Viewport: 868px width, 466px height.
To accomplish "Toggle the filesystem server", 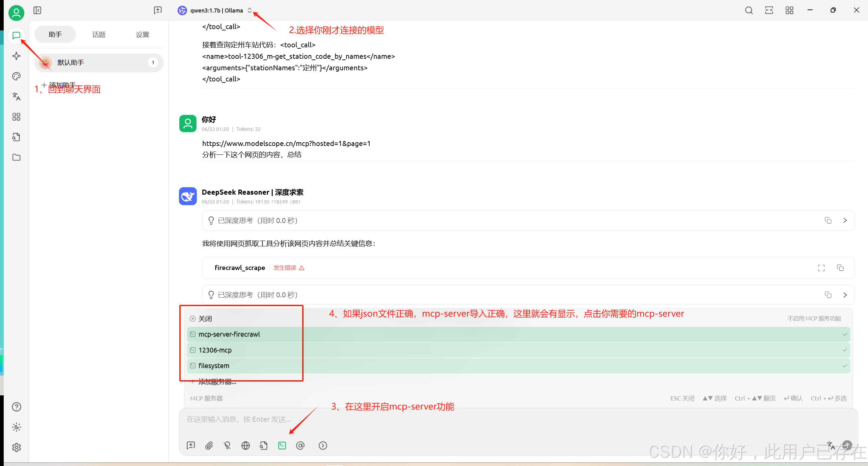I will [518, 366].
